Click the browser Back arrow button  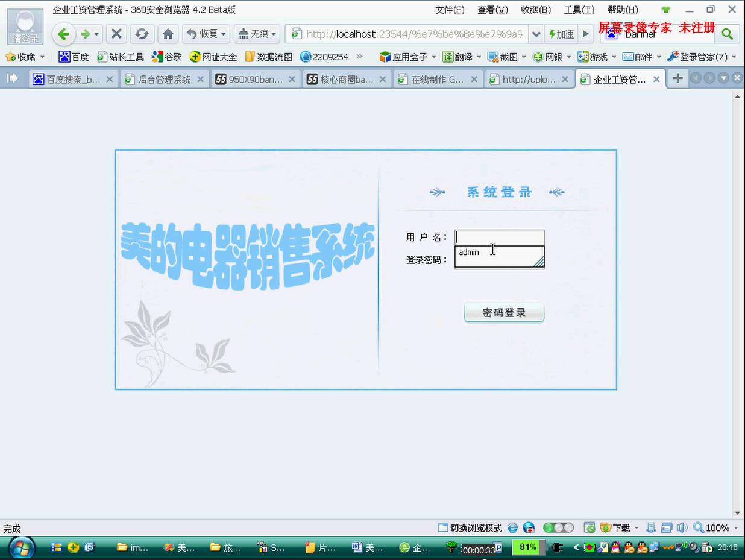click(x=64, y=34)
